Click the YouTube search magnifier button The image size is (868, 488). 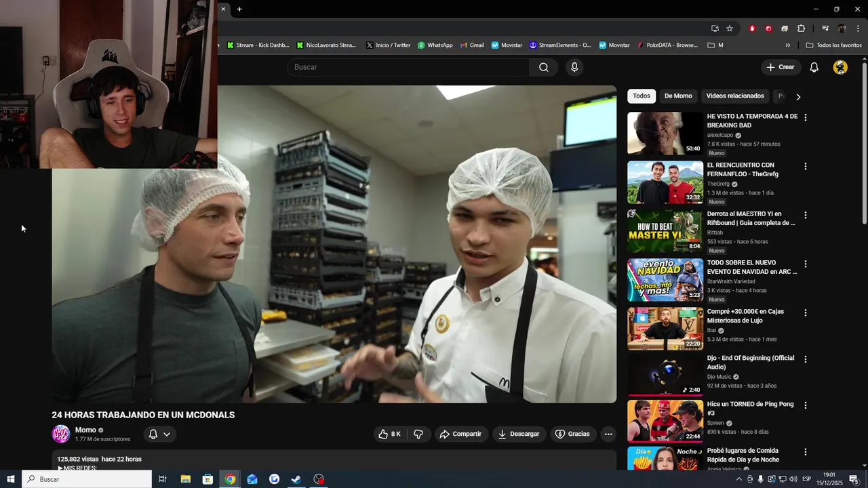[544, 67]
